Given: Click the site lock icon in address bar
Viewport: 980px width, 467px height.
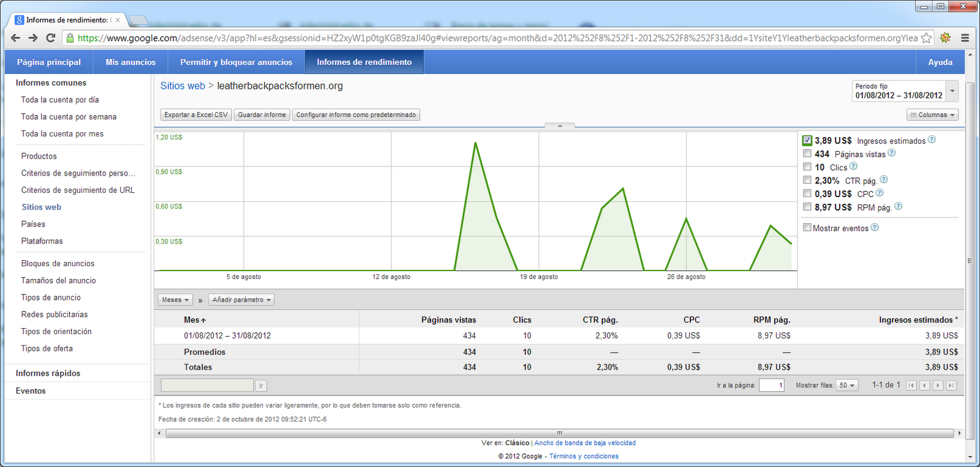Looking at the screenshot, I should click(x=70, y=38).
